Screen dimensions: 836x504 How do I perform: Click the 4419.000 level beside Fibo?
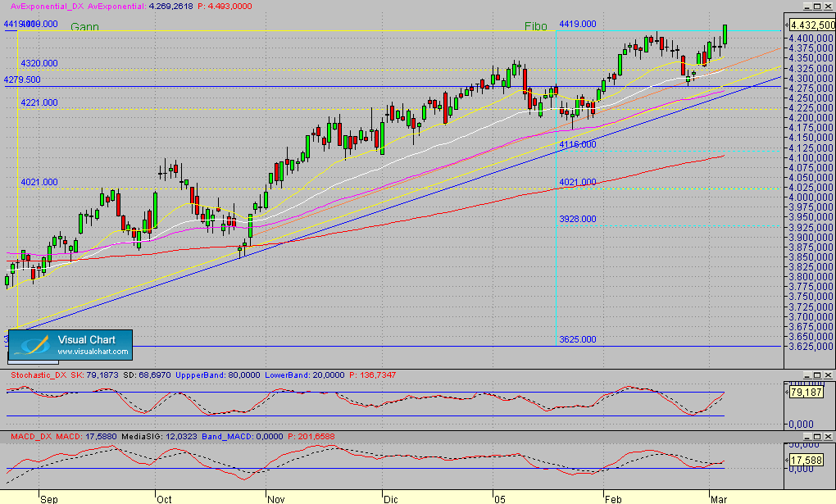coord(578,24)
